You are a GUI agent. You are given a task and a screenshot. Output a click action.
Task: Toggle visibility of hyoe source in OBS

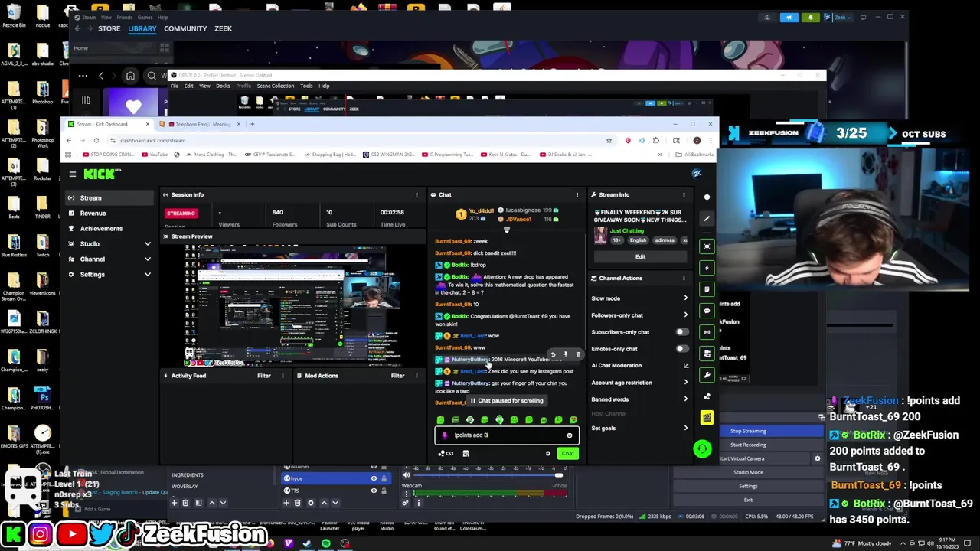[x=374, y=478]
